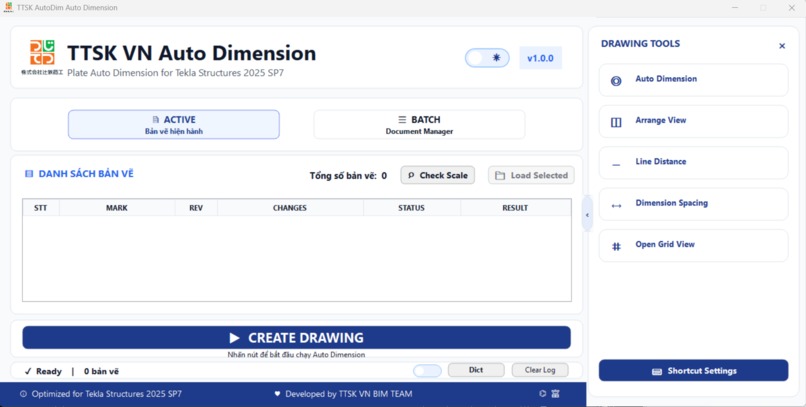The image size is (806, 407).
Task: Click the v1.0.0 version badge
Action: [540, 58]
